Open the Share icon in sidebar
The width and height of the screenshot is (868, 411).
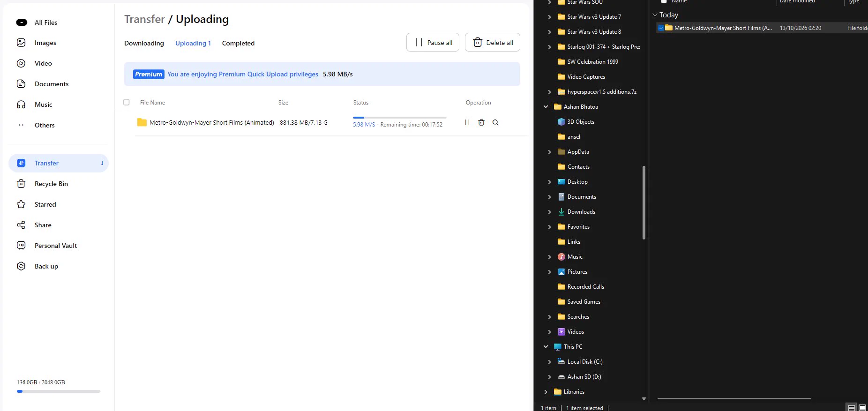[21, 225]
